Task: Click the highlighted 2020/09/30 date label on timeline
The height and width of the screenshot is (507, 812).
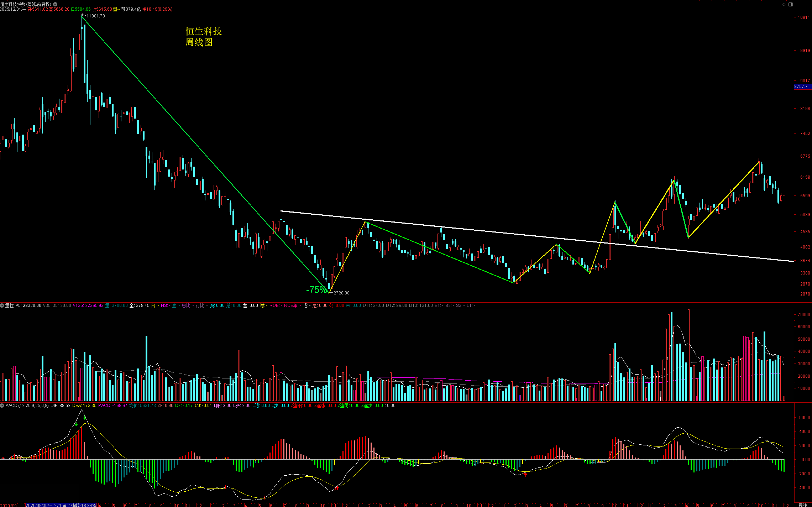Action: click(61, 505)
